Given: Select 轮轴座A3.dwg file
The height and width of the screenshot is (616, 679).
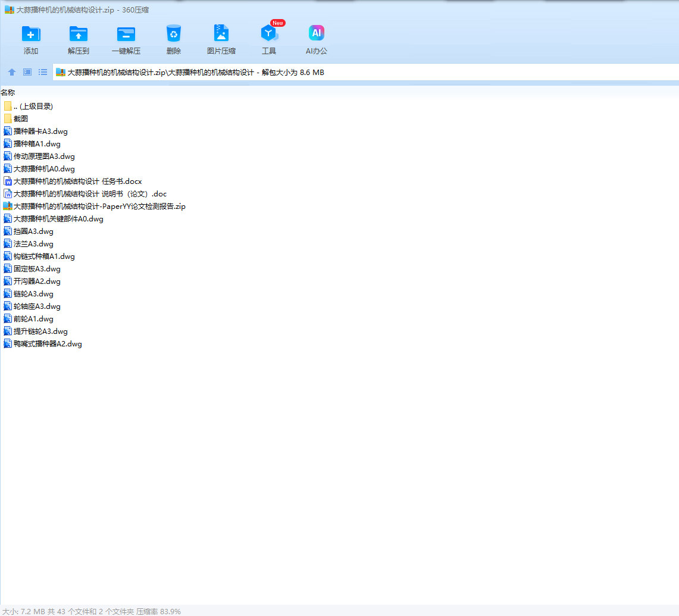Looking at the screenshot, I should [32, 307].
